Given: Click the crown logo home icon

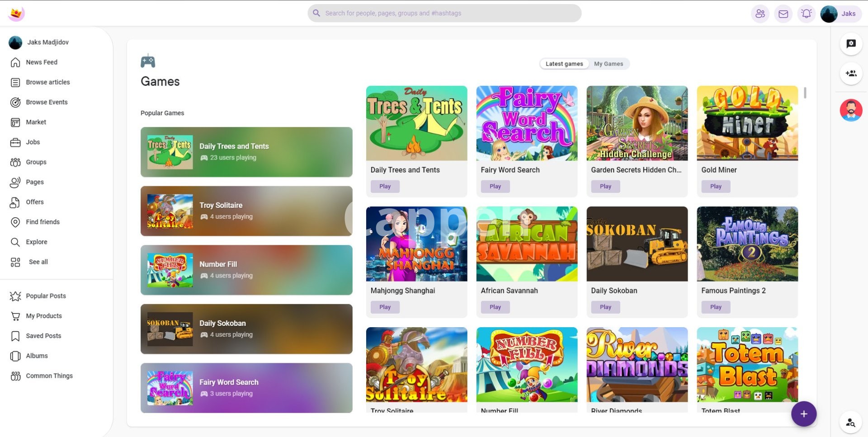Looking at the screenshot, I should click(x=16, y=14).
